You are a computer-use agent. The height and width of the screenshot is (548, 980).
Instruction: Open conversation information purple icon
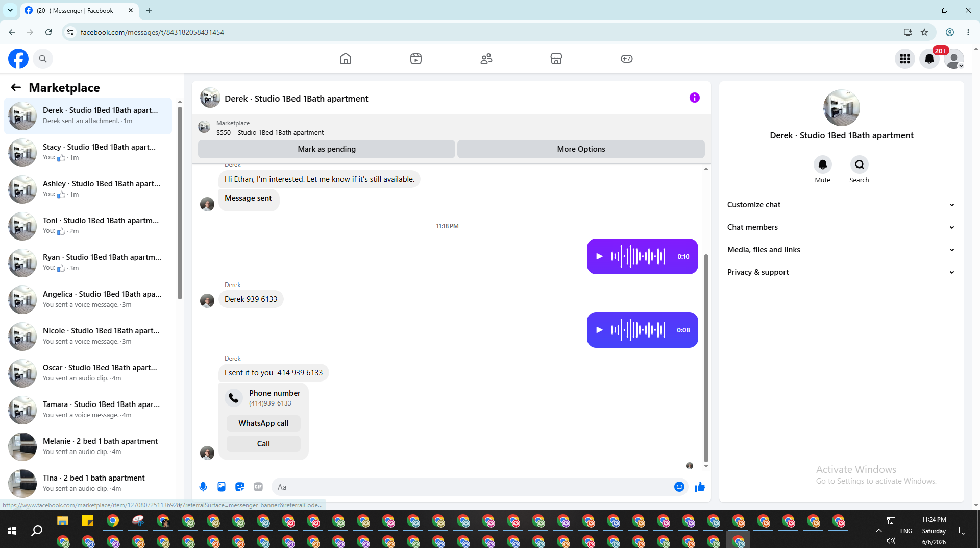click(x=695, y=98)
